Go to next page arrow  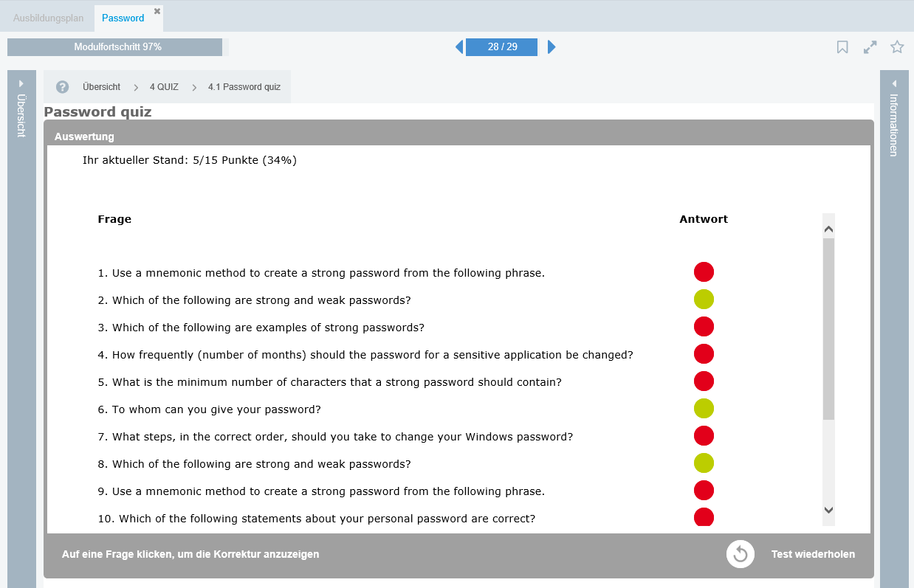[552, 47]
